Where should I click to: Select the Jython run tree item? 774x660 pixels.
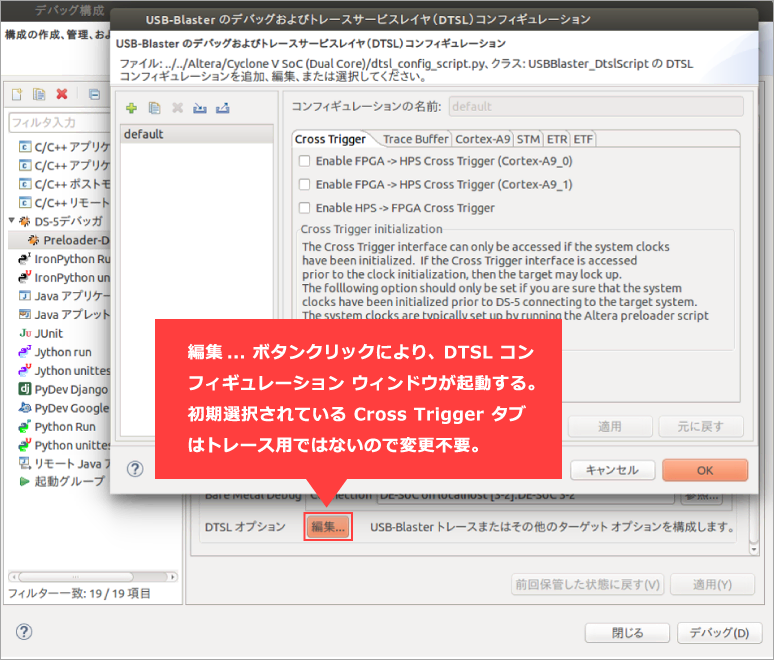pos(55,352)
